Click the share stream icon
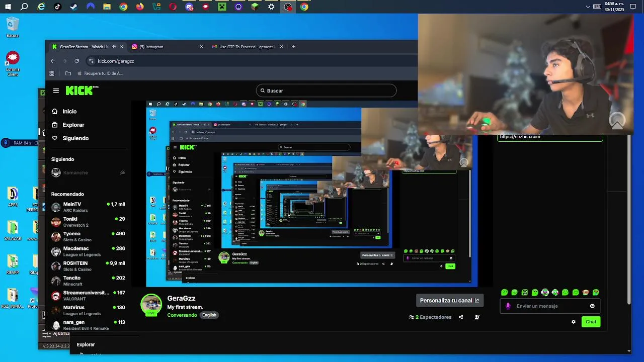 [461, 317]
